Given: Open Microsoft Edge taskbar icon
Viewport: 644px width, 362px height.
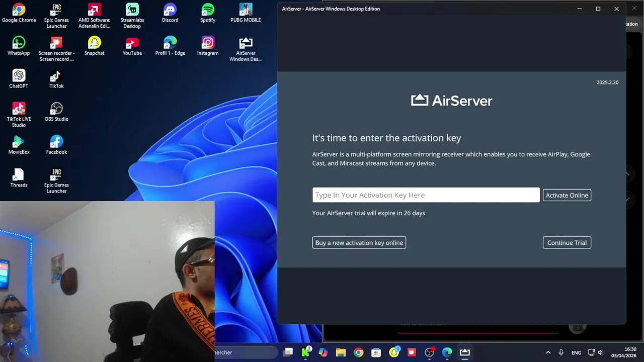Looking at the screenshot, I should click(447, 352).
